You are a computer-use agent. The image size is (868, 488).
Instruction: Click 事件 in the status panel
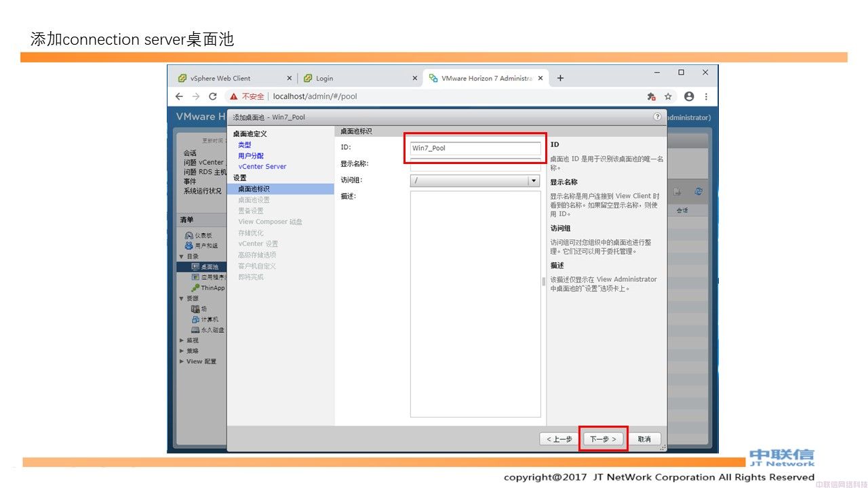[x=190, y=182]
